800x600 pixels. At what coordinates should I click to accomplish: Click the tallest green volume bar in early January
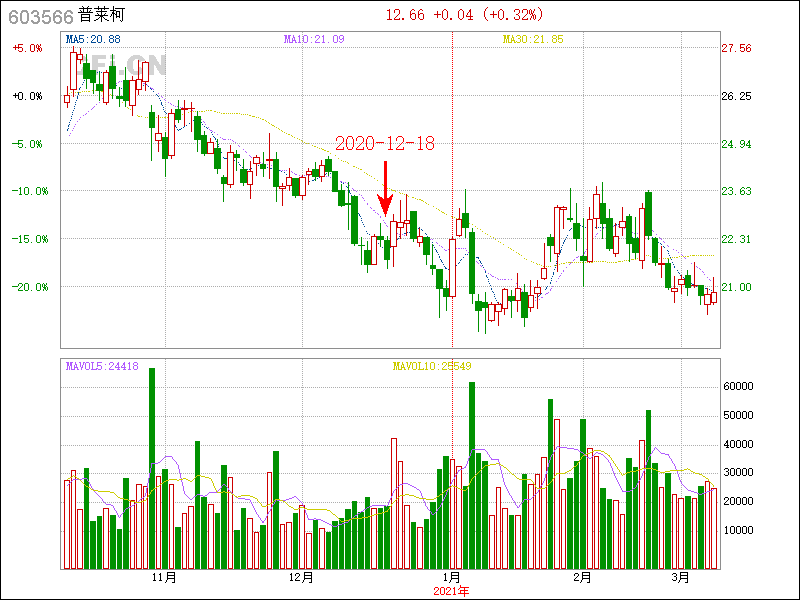472,476
